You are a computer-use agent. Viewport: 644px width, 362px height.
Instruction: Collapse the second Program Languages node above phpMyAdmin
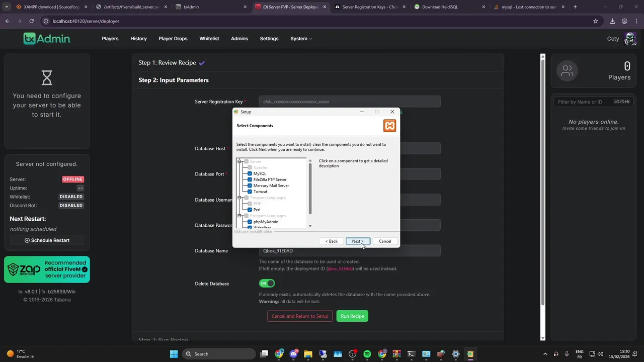point(240,216)
